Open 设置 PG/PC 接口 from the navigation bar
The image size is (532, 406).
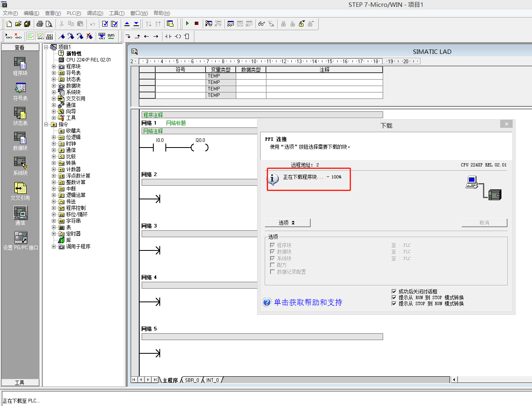[21, 241]
